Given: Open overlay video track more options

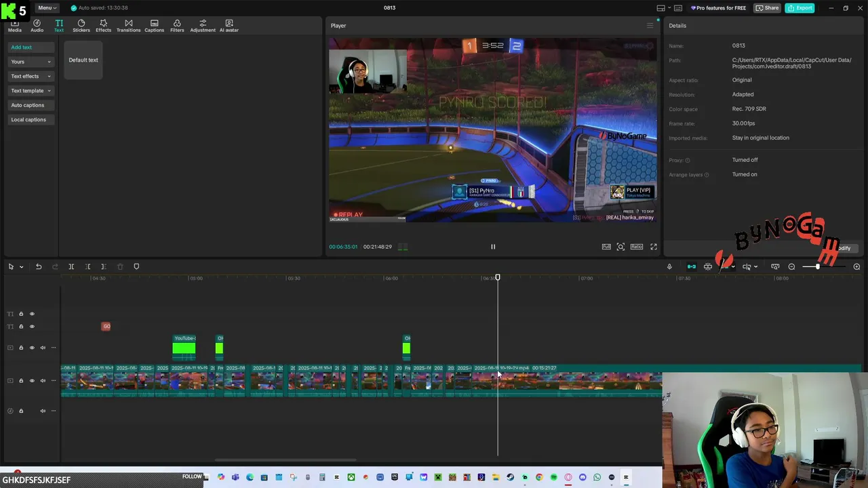Looking at the screenshot, I should click(54, 348).
